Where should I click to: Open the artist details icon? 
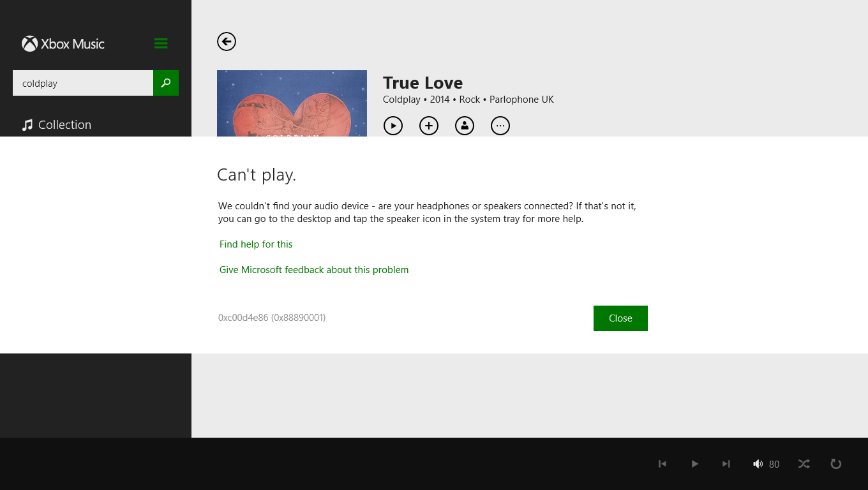click(x=465, y=126)
